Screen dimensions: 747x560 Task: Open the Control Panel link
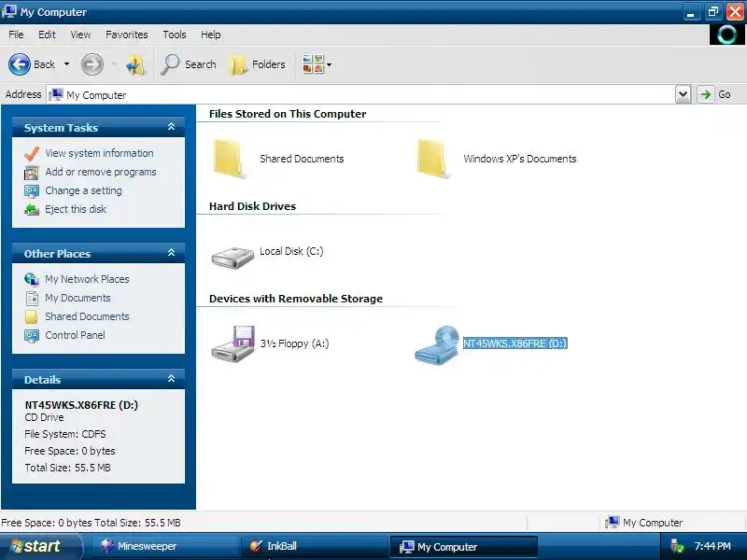coord(75,335)
